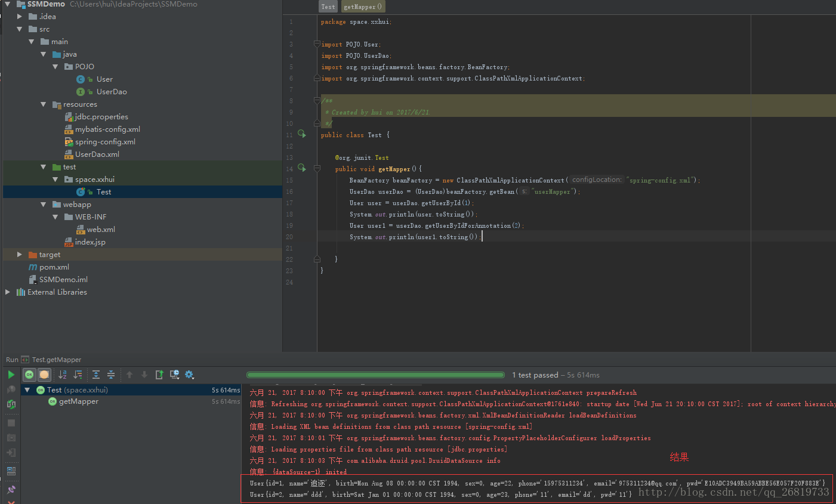Click the fold marker beside the Javadoc comment

coord(317,101)
